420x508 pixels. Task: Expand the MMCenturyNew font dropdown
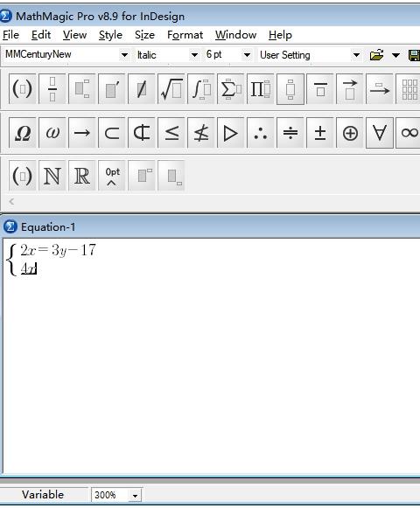coord(124,55)
